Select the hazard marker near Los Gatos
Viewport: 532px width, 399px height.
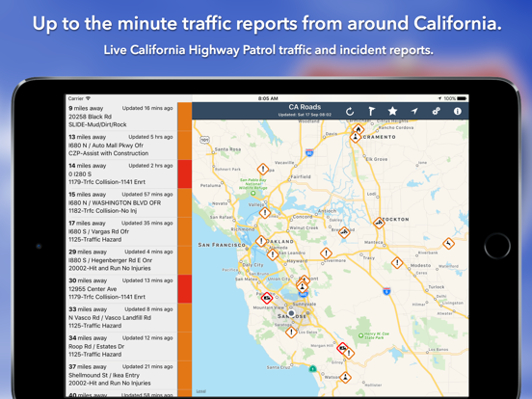click(x=291, y=332)
